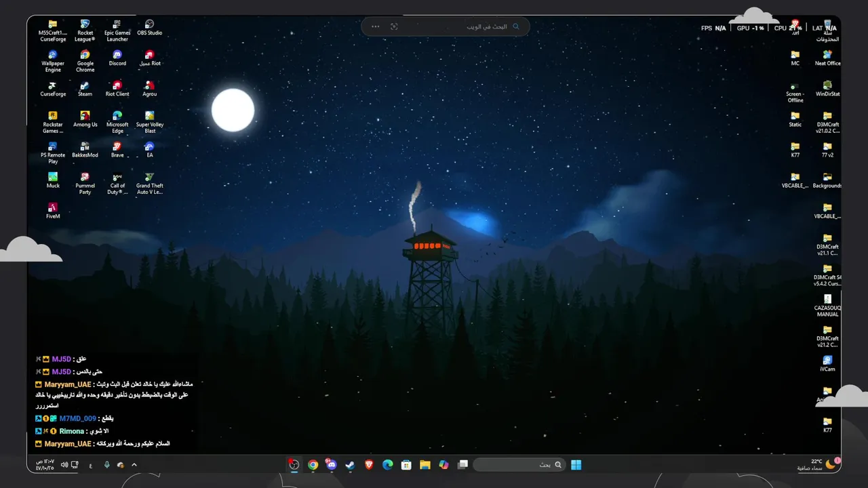868x488 pixels.
Task: Open the Agrou desktop shortcut
Action: click(x=149, y=89)
